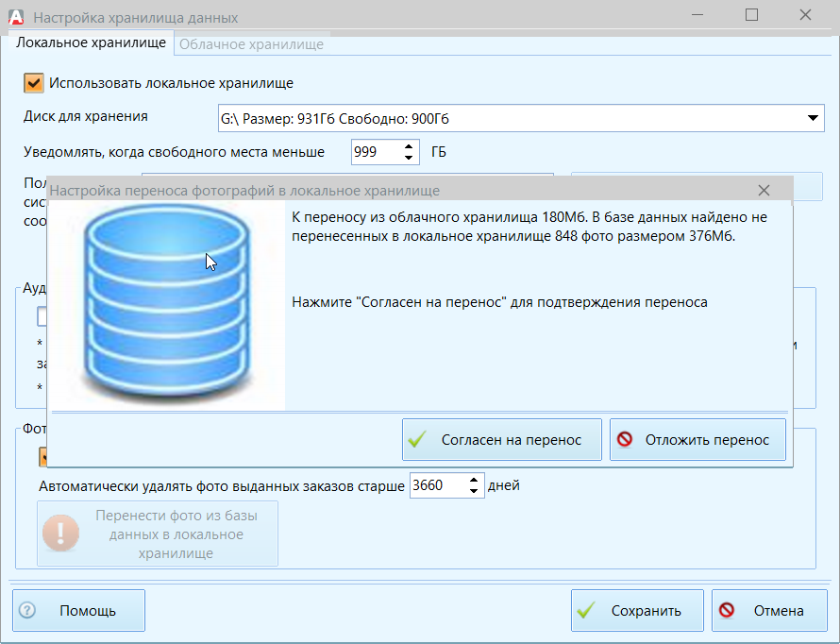Switch to Локальное хранилище tab
This screenshot has height=644, width=840.
91,42
